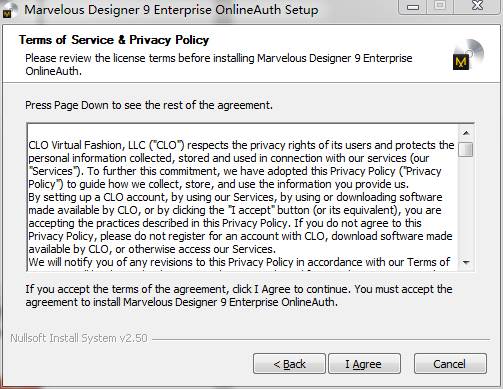Click the Nullsoft Install System v2.50 label
The width and height of the screenshot is (503, 389).
click(79, 338)
